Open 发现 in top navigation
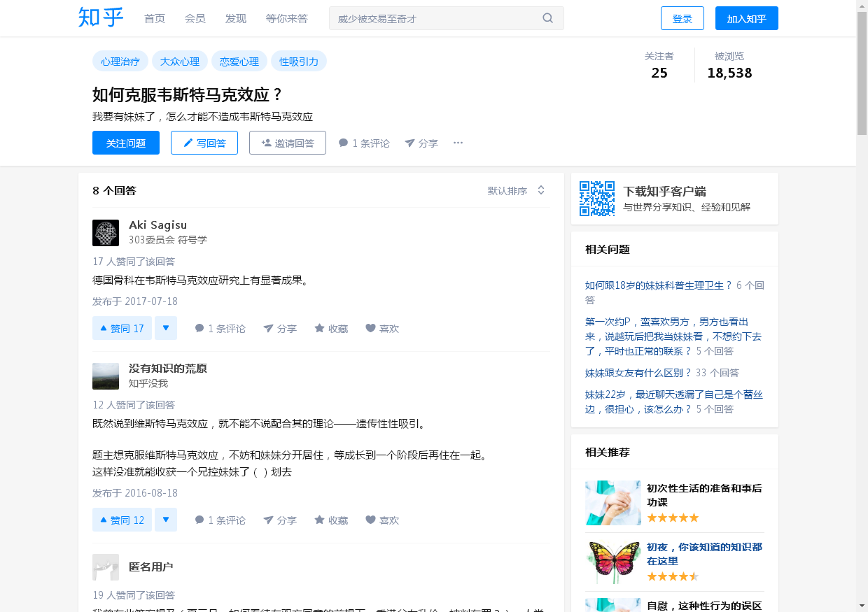The image size is (868, 612). (236, 18)
